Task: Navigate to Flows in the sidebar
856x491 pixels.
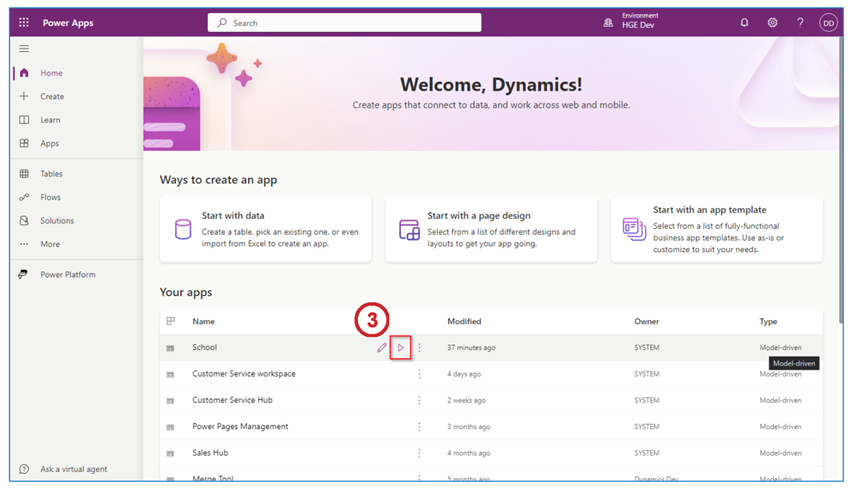Action: pyautogui.click(x=50, y=198)
